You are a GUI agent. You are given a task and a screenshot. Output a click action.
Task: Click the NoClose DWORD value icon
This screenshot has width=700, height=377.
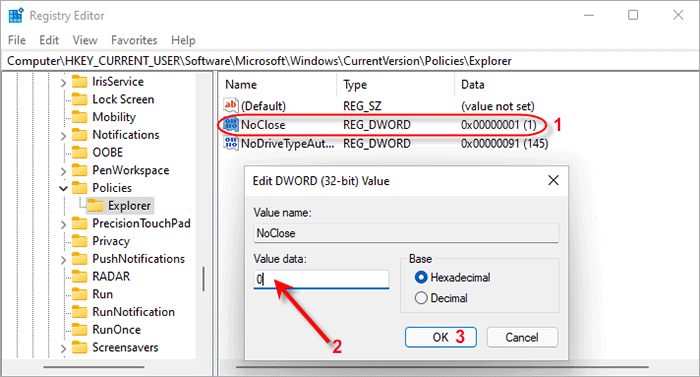click(x=231, y=125)
